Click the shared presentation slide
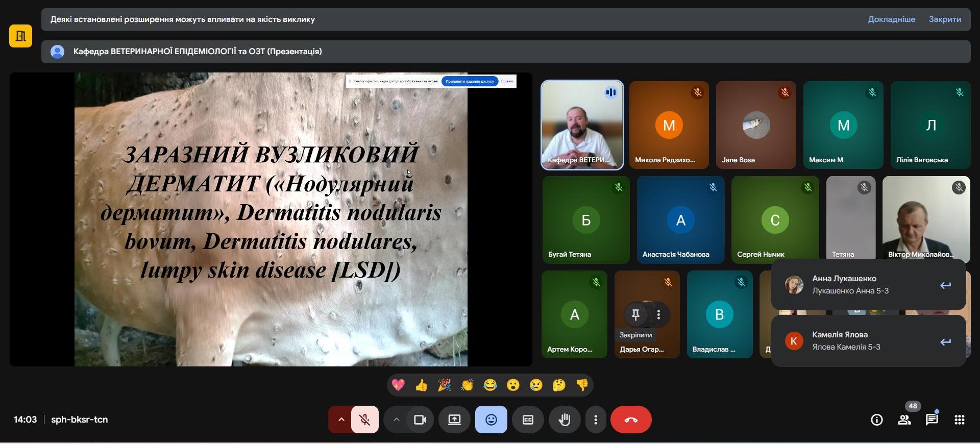Image resolution: width=980 pixels, height=444 pixels. pyautogui.click(x=271, y=219)
